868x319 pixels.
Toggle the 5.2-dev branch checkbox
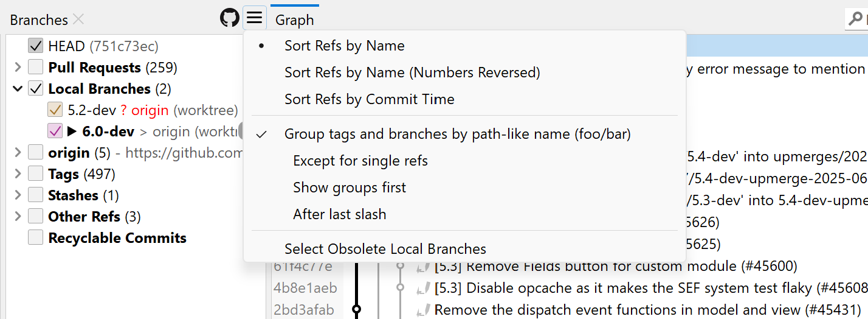point(55,110)
